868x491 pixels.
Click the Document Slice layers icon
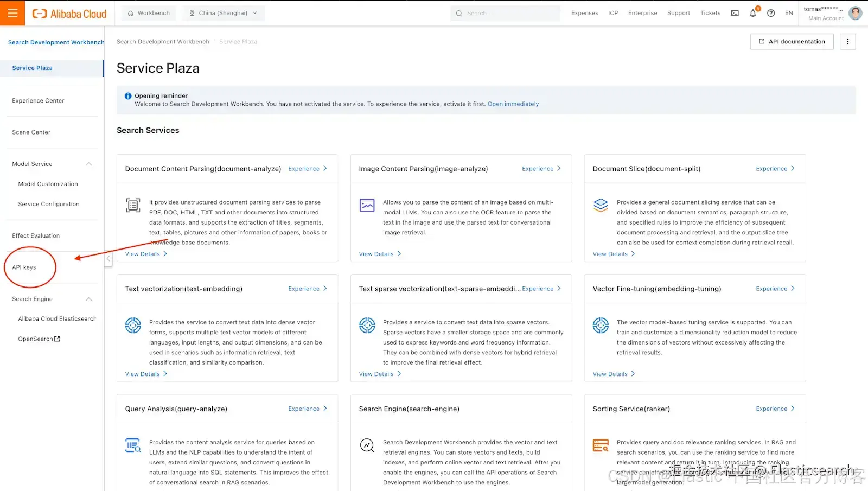coord(601,205)
